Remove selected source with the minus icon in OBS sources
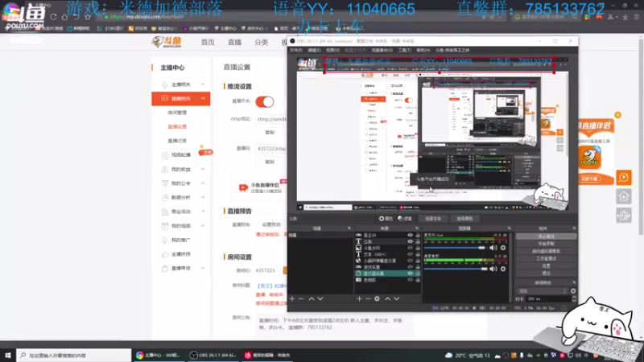644x362 pixels. point(368,298)
